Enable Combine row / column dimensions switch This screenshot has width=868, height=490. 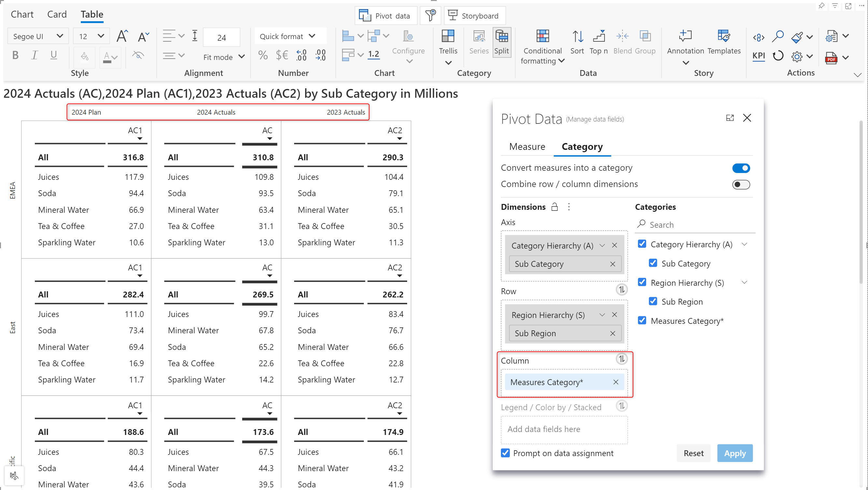pyautogui.click(x=741, y=184)
